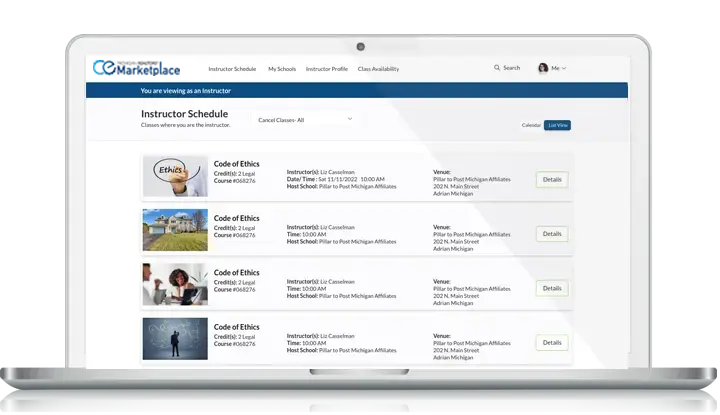Open Instructor Profile in navigation
Image resolution: width=720 pixels, height=415 pixels.
click(x=327, y=69)
